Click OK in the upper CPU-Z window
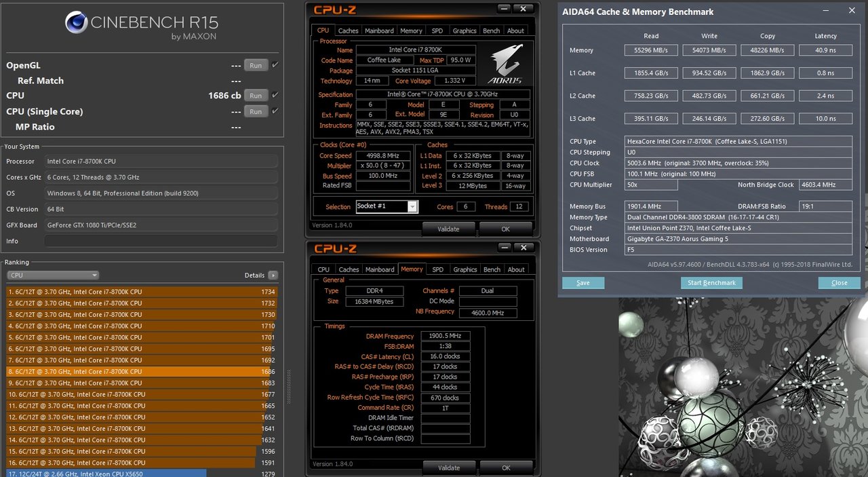Image resolution: width=868 pixels, height=477 pixels. coord(505,229)
